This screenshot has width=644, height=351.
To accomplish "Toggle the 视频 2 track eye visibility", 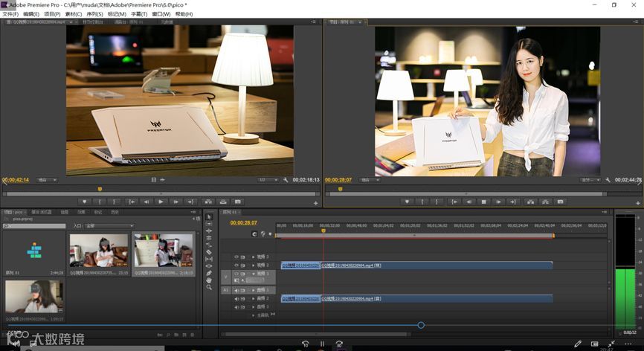I will click(236, 265).
